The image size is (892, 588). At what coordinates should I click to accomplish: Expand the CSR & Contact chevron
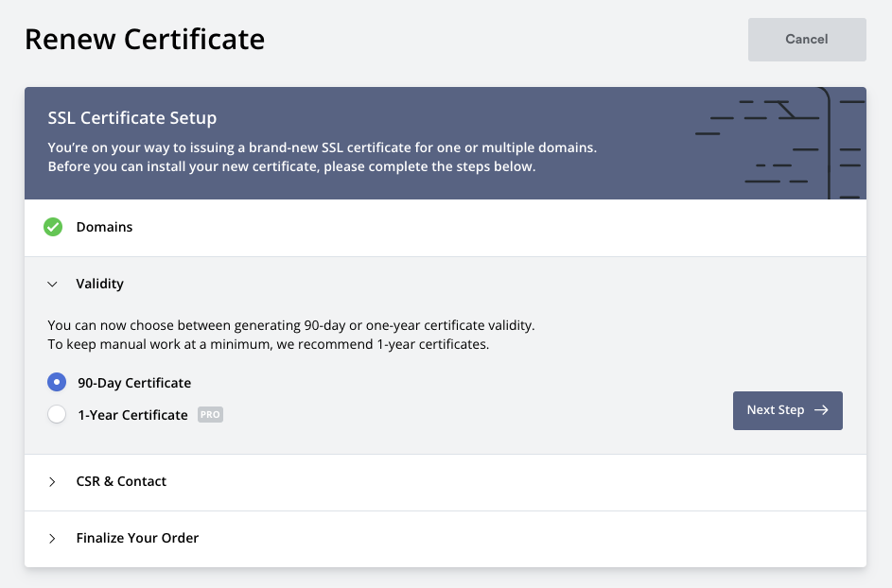point(53,482)
